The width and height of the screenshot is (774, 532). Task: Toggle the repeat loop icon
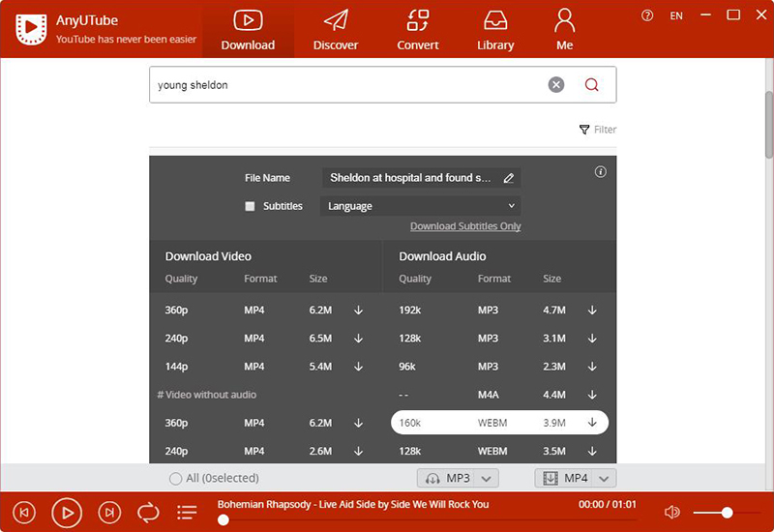tap(148, 513)
